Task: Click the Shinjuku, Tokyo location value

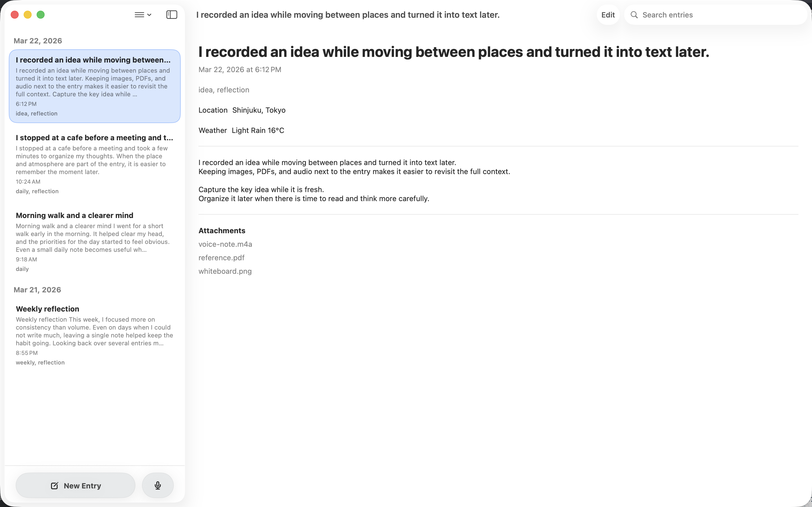Action: 259,110
